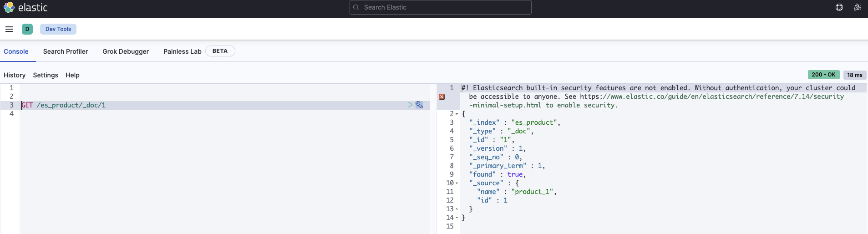Screen dimensions: 868x234
Task: Open the Painless Lab tab
Action: pyautogui.click(x=183, y=51)
